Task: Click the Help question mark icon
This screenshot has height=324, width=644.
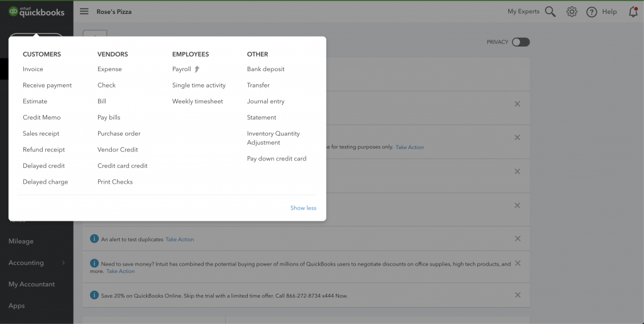Action: coord(591,12)
